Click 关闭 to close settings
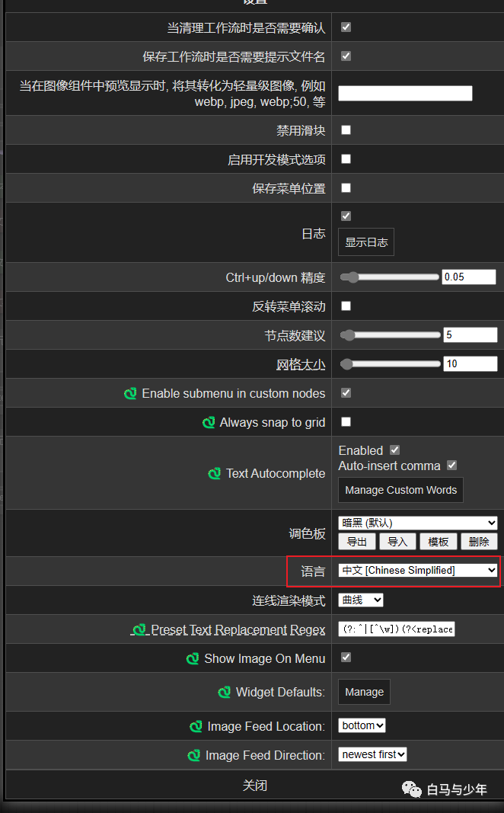The width and height of the screenshot is (504, 813). click(x=255, y=786)
